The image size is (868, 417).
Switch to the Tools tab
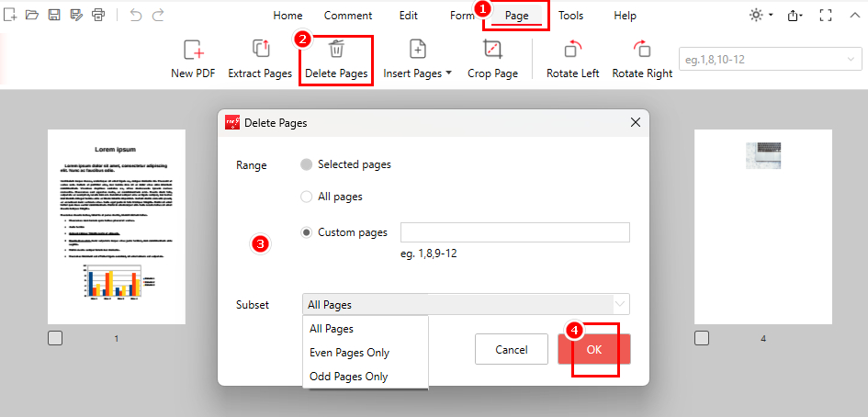pos(570,16)
